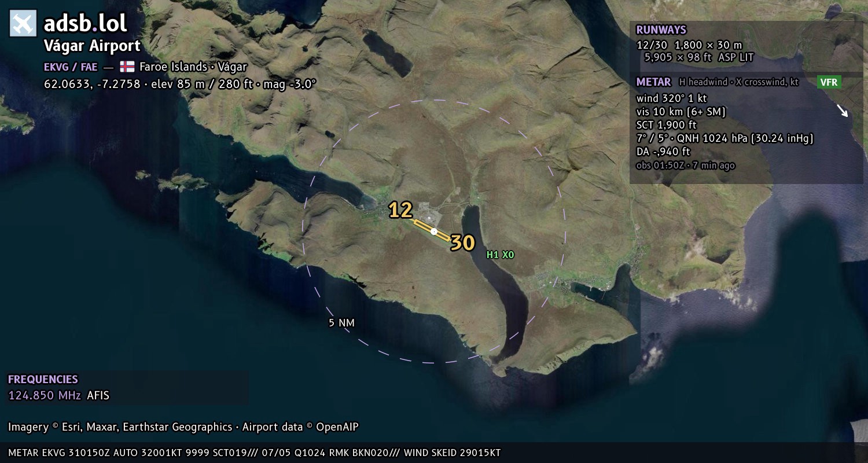
Task: Click the white wind direction arrow
Action: point(843,111)
